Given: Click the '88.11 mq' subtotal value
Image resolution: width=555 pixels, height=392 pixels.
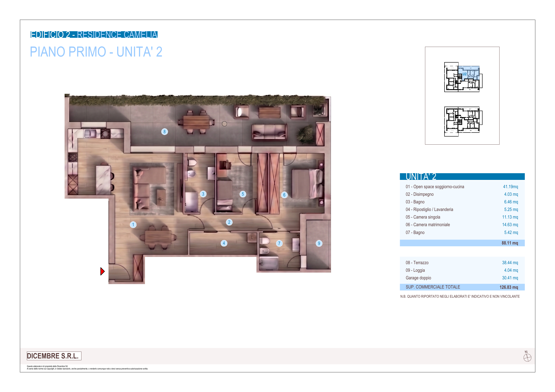Looking at the screenshot, I should (x=510, y=243).
